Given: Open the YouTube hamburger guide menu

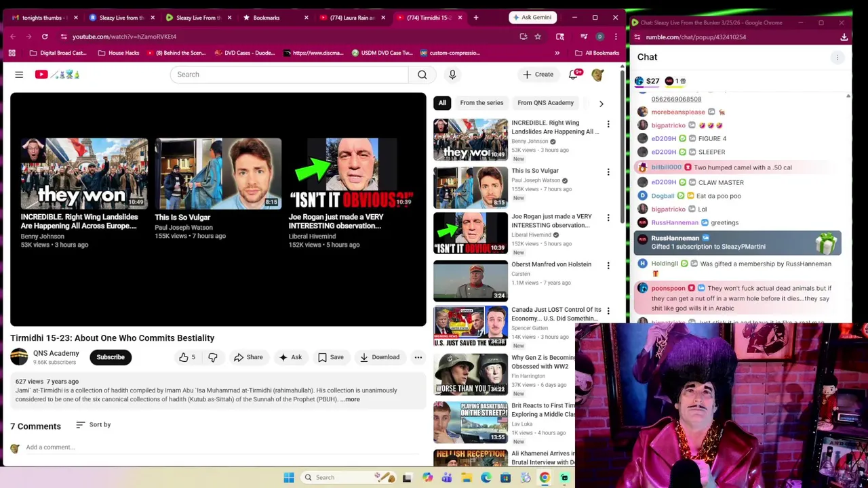Looking at the screenshot, I should [x=19, y=75].
